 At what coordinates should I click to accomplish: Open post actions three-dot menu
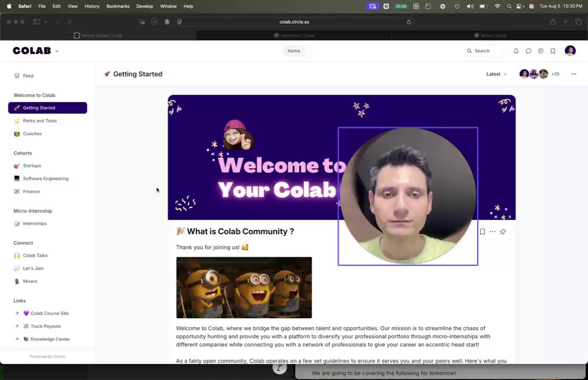point(492,232)
